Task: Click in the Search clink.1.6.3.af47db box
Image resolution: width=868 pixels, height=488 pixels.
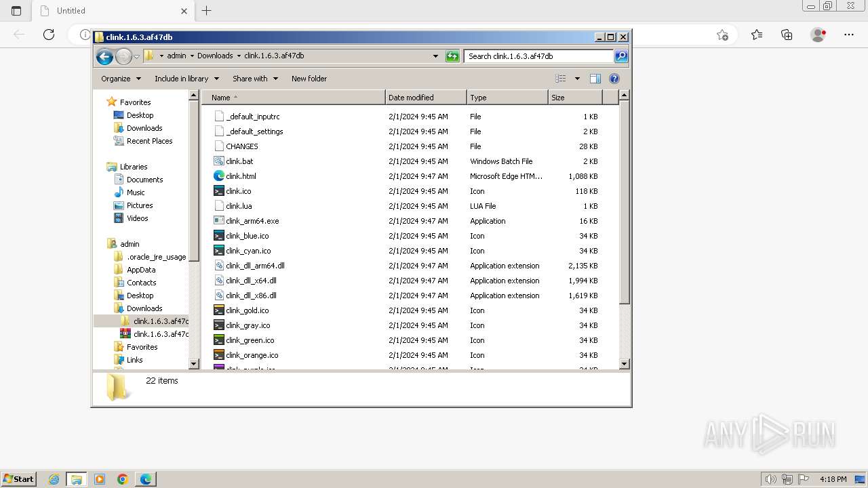Action: coord(539,56)
